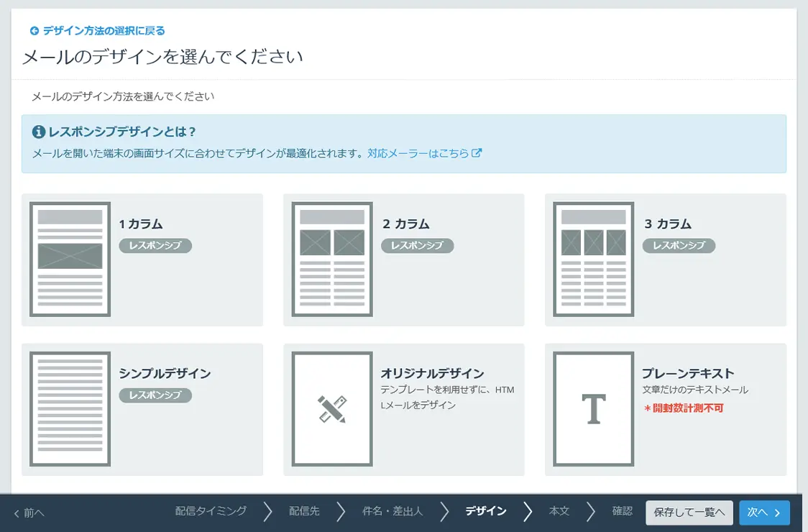Image resolution: width=808 pixels, height=532 pixels.
Task: Select the 1カラム layout thumbnail
Action: click(x=70, y=260)
